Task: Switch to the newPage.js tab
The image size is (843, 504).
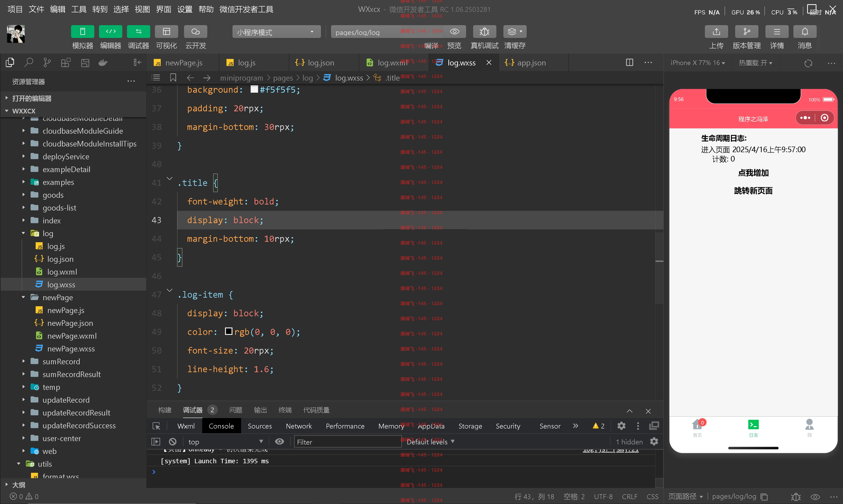Action: 183,62
